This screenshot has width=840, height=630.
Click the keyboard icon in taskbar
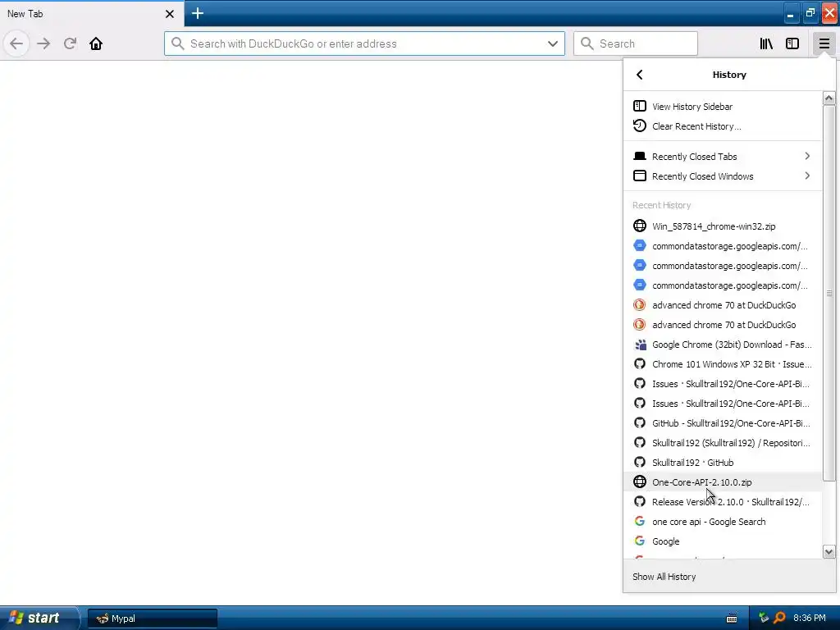tap(732, 619)
